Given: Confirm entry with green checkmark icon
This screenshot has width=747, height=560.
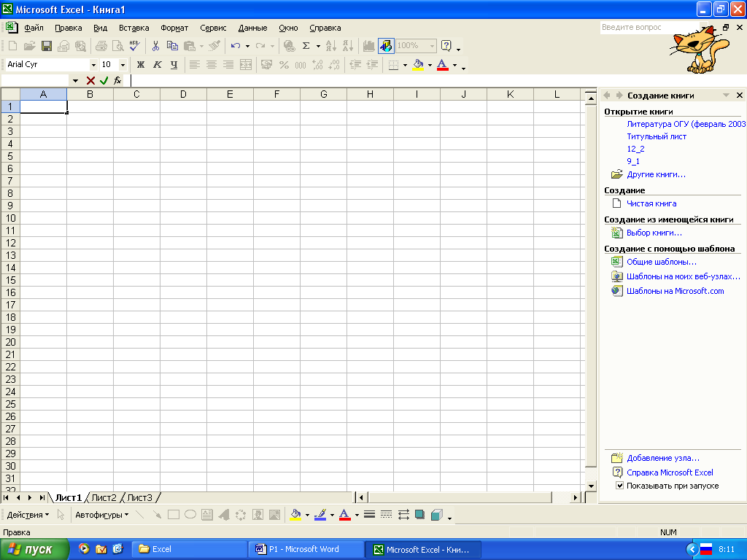Looking at the screenshot, I should [104, 80].
